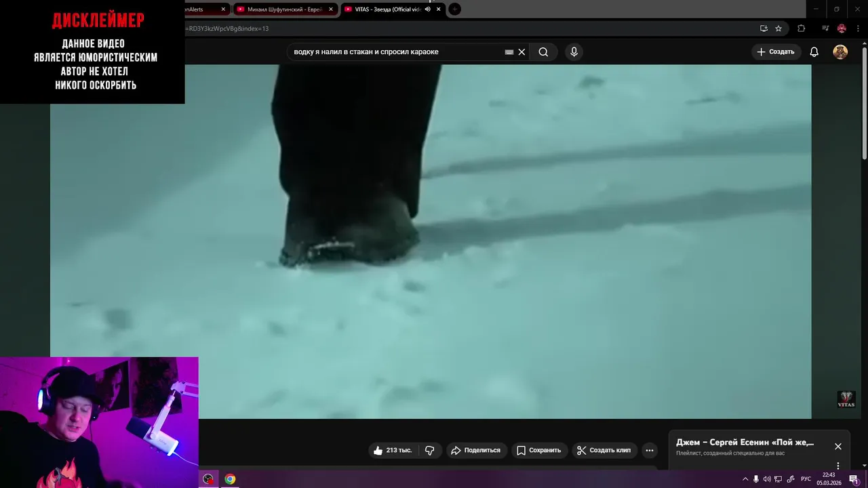Open the Windows notification center icon
The image size is (868, 488).
tap(853, 479)
